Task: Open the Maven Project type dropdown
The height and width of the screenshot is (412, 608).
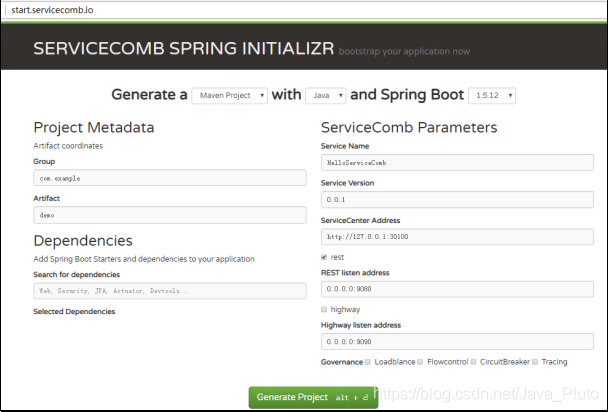Action: pyautogui.click(x=230, y=95)
